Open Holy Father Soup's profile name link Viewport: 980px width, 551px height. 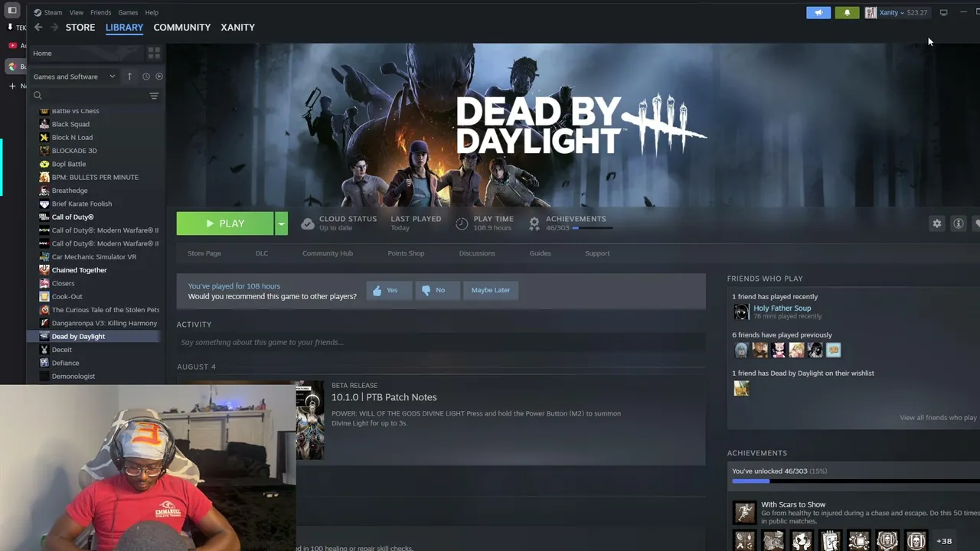[782, 308]
